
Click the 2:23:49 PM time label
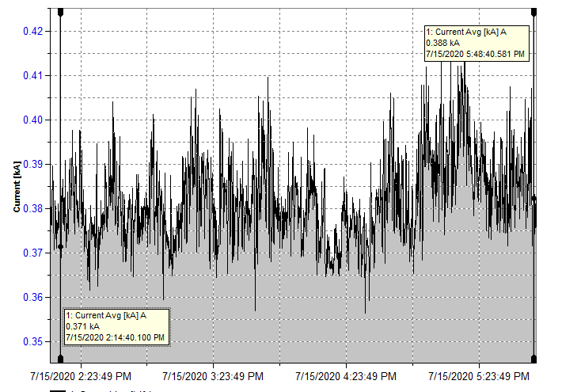coord(81,377)
